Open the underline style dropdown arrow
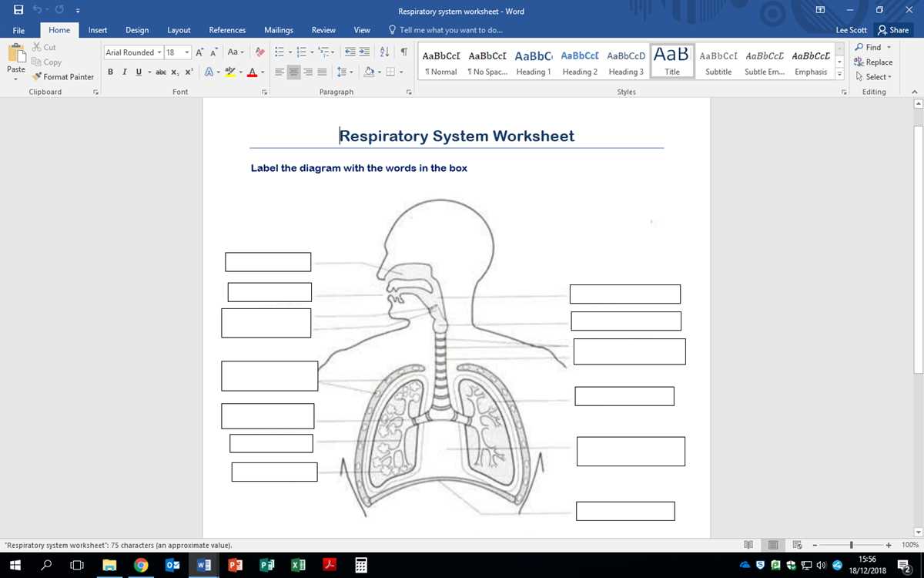The image size is (924, 578). [149, 72]
